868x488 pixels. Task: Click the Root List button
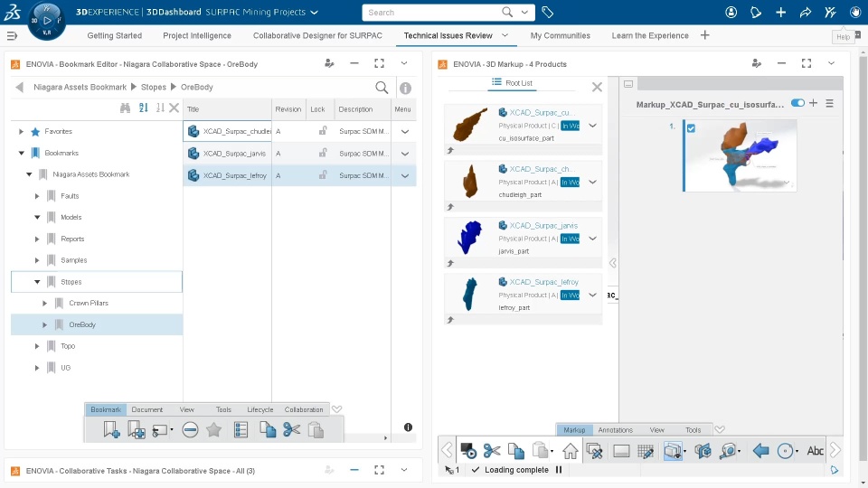(x=512, y=83)
